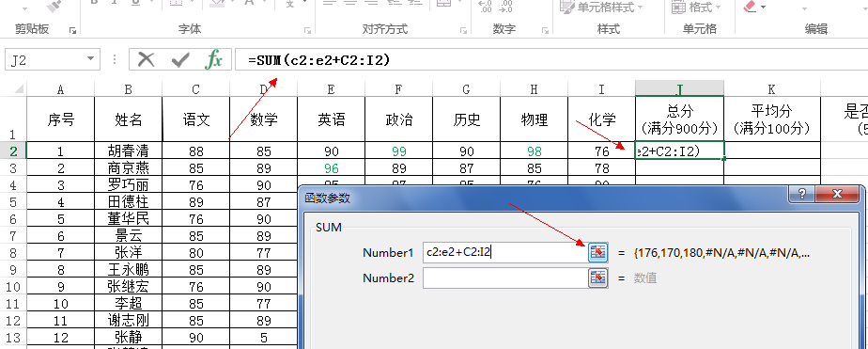Cancel the formula entry with the X button
Screen dimensions: 868x349
point(147,59)
